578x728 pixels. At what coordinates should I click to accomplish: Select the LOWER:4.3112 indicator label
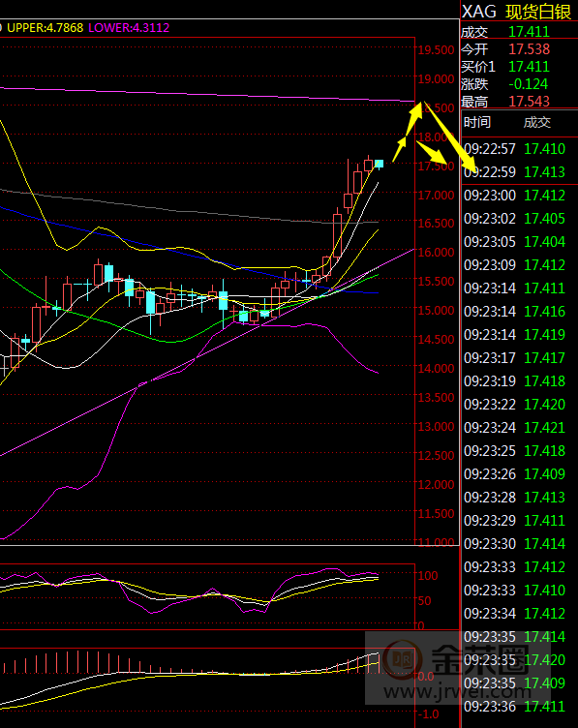point(129,28)
